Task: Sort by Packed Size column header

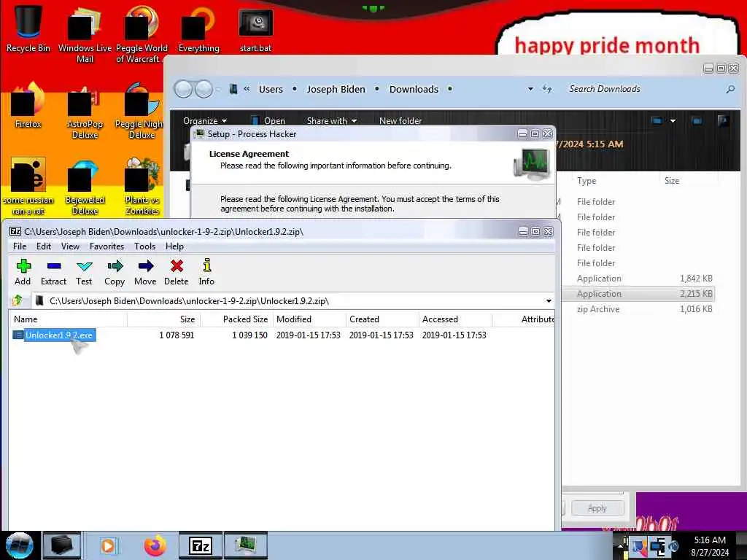Action: 237,319
